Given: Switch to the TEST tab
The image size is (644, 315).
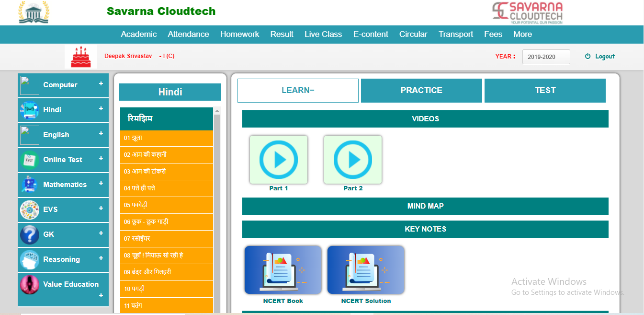Looking at the screenshot, I should pyautogui.click(x=545, y=91).
